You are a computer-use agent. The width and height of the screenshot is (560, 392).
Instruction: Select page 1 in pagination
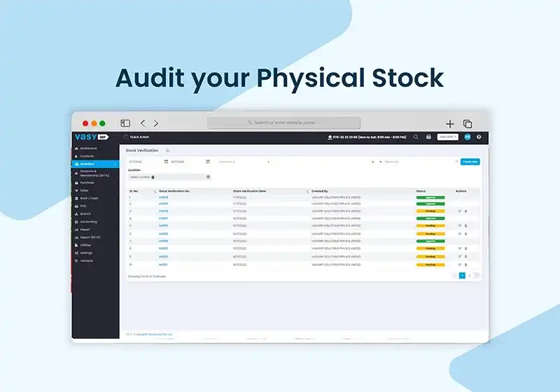point(462,276)
